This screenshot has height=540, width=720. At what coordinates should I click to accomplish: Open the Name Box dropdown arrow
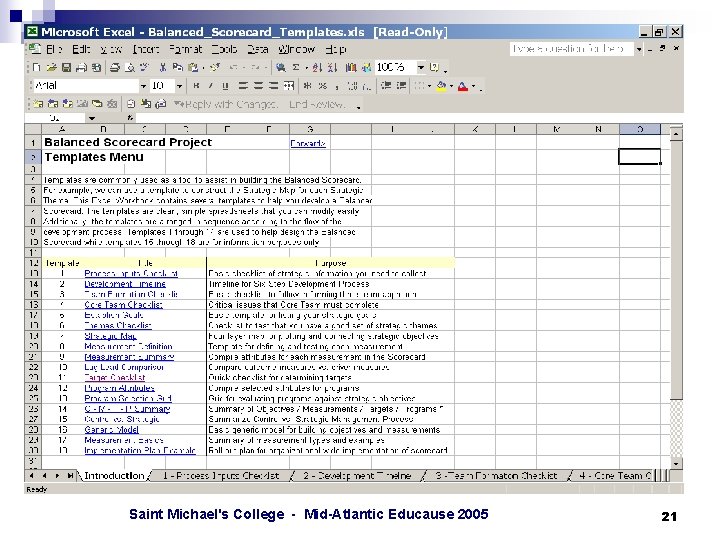[x=92, y=118]
